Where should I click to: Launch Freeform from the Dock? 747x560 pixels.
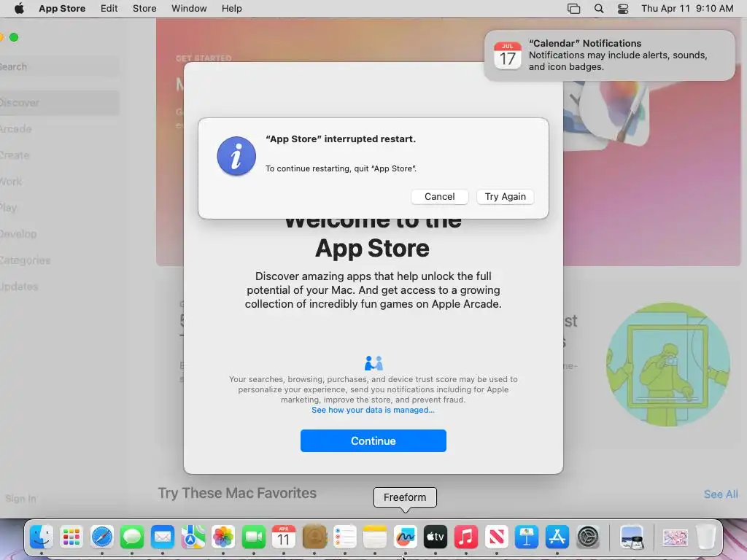(x=406, y=537)
